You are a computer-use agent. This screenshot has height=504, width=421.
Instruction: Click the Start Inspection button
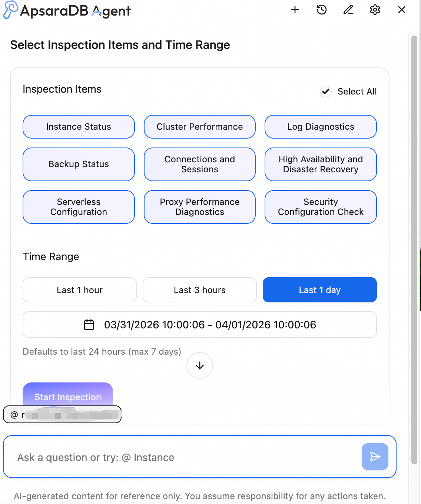tap(68, 395)
